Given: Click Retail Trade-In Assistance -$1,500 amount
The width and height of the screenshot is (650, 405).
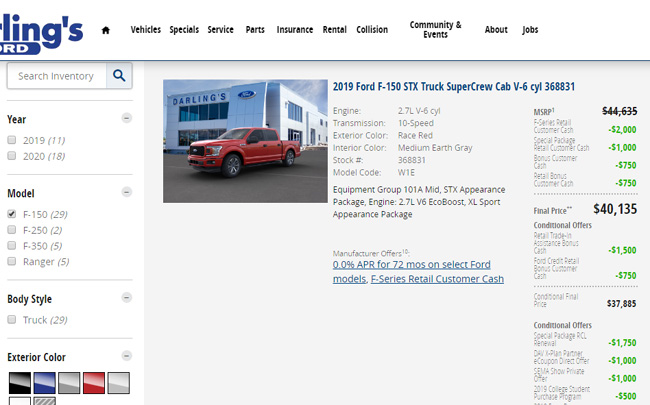Looking at the screenshot, I should 623,250.
